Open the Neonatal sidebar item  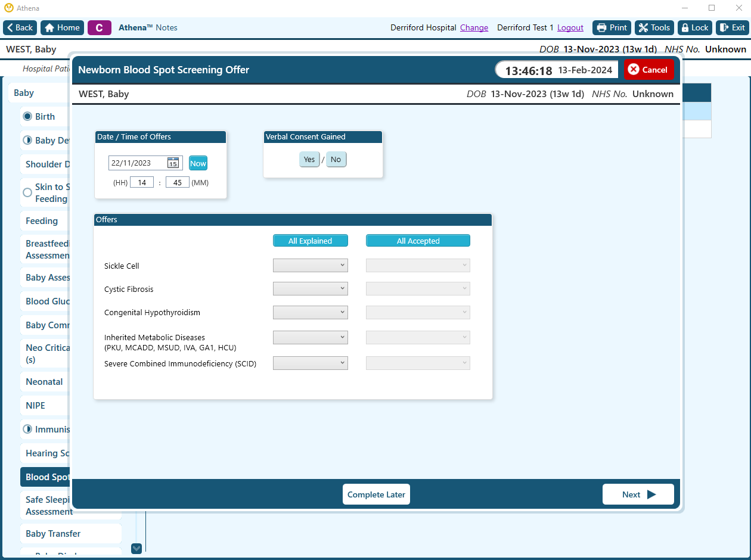(x=46, y=382)
